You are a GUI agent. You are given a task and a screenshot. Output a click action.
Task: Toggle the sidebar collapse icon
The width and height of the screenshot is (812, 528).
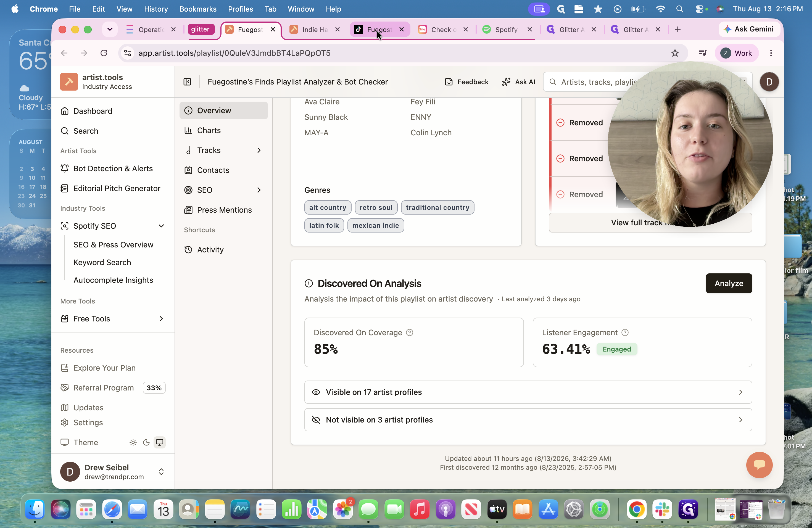(187, 82)
